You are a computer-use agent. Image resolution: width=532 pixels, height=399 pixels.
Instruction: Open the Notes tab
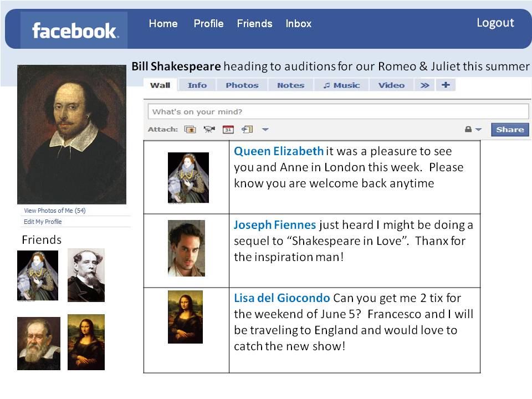click(x=291, y=85)
